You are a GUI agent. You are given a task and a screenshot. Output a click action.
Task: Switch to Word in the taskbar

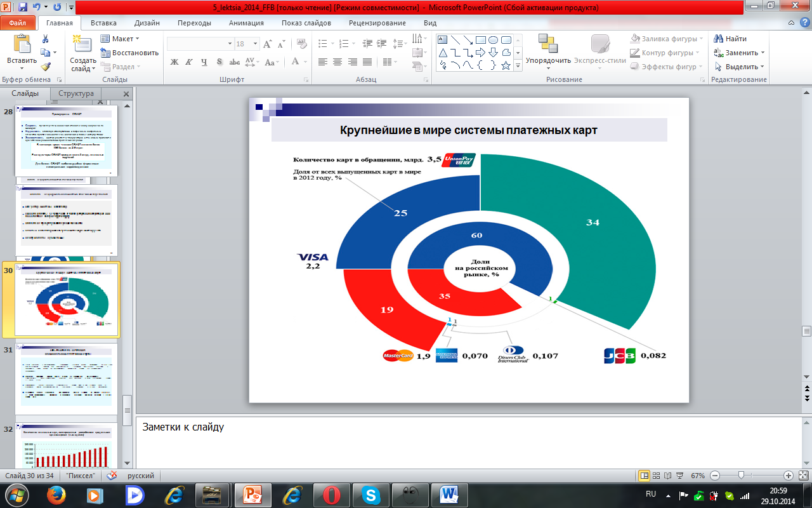tap(449, 495)
